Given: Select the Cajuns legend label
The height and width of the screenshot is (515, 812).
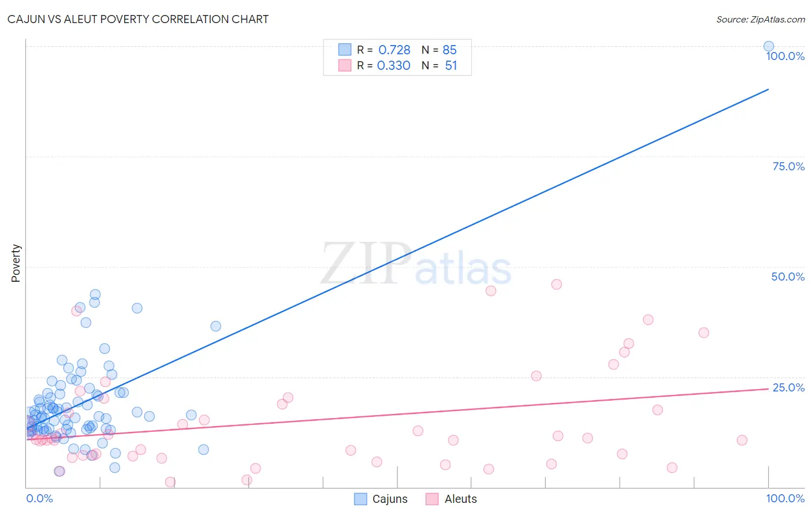Looking at the screenshot, I should [x=390, y=499].
